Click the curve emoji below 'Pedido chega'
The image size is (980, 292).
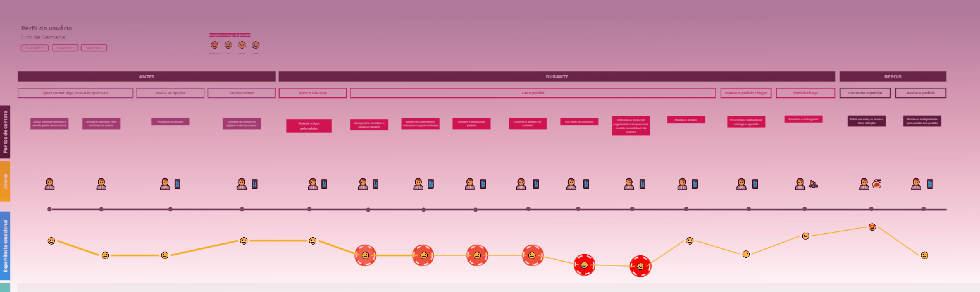point(806,236)
